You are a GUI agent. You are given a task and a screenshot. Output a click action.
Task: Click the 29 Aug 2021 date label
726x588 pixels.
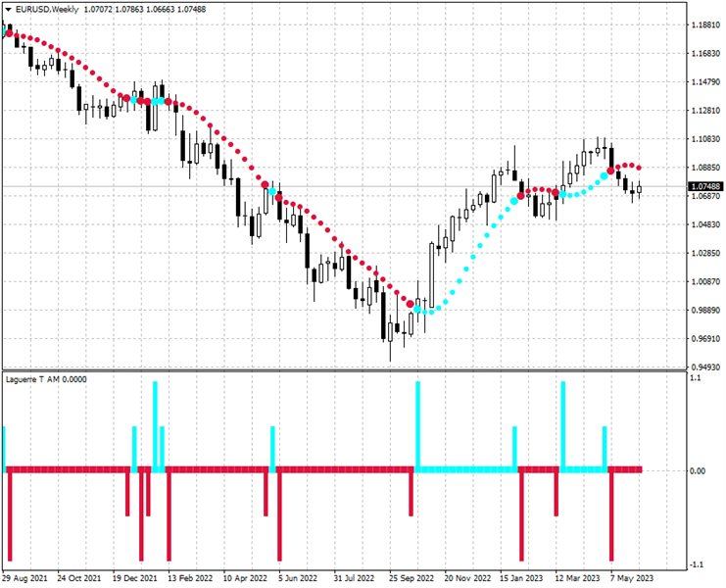tap(24, 578)
